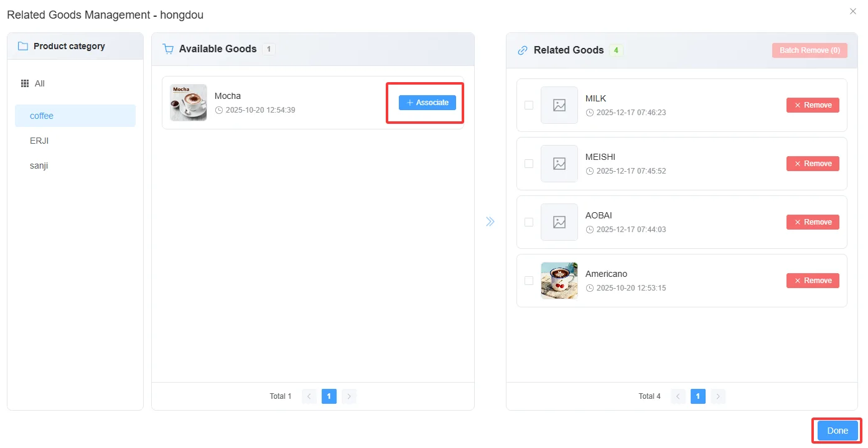Click Batch Remove (0) button

point(810,50)
